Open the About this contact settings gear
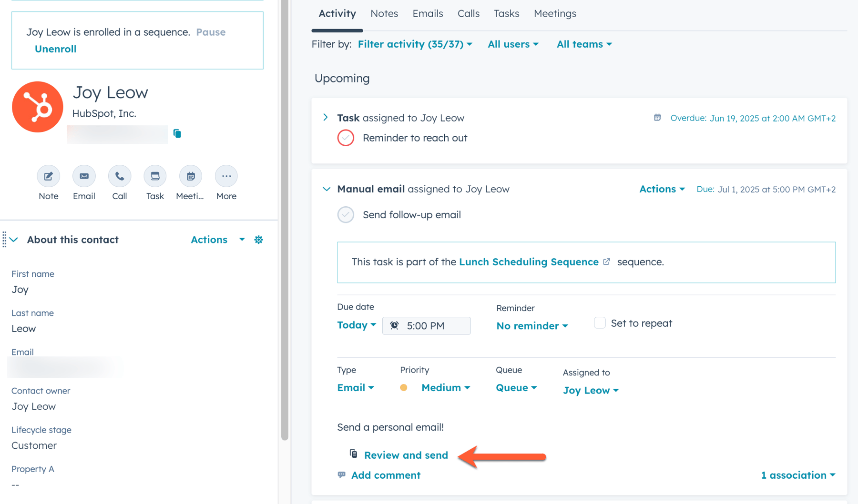Viewport: 858px width, 504px height. point(258,240)
